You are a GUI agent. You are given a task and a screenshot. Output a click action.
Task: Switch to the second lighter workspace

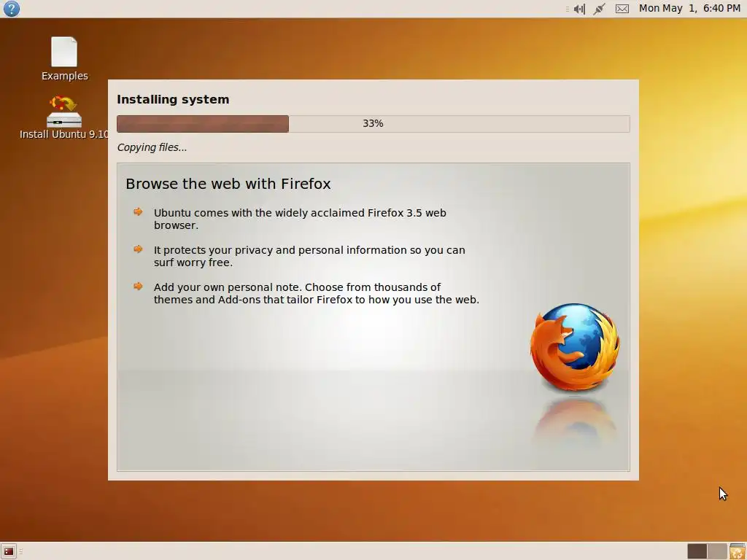click(x=717, y=551)
